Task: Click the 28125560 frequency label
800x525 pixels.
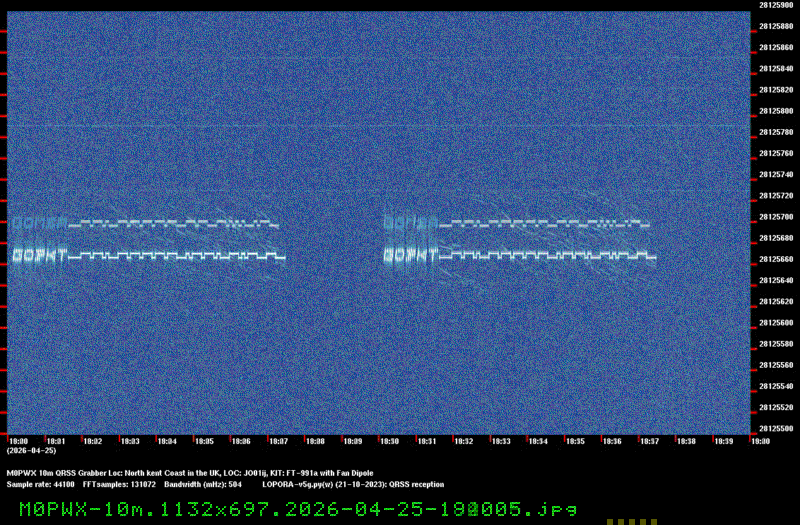Action: point(776,365)
